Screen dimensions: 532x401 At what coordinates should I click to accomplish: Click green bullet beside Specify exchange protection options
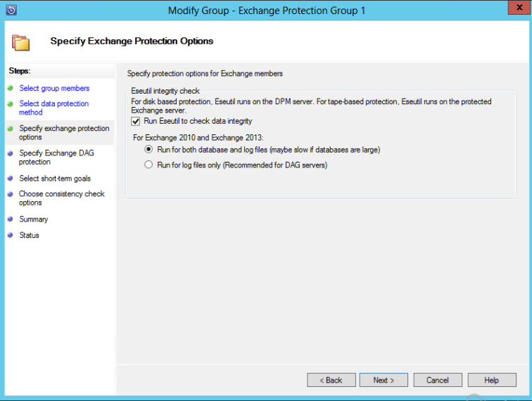click(x=10, y=129)
